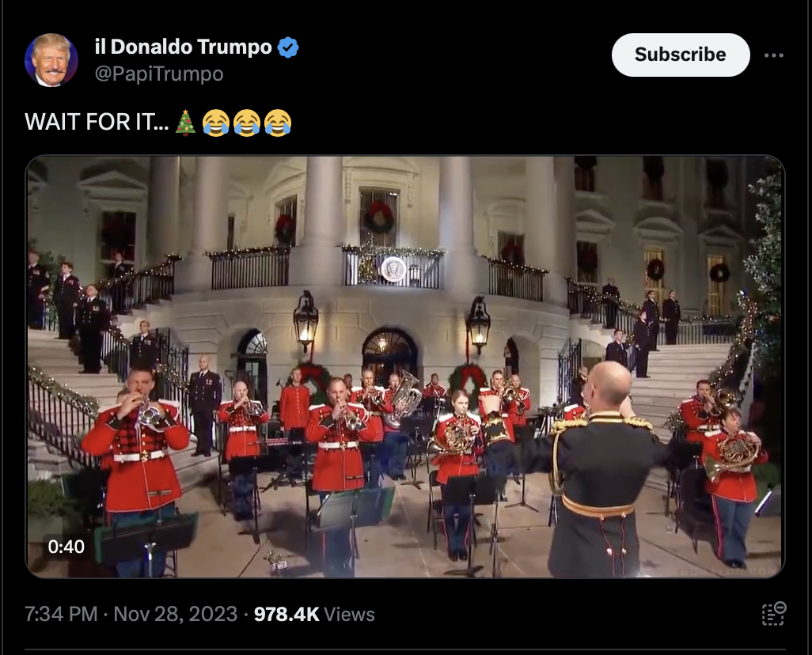The width and height of the screenshot is (812, 655).
Task: Visit the @PapiTrumpo handle link
Action: click(159, 74)
